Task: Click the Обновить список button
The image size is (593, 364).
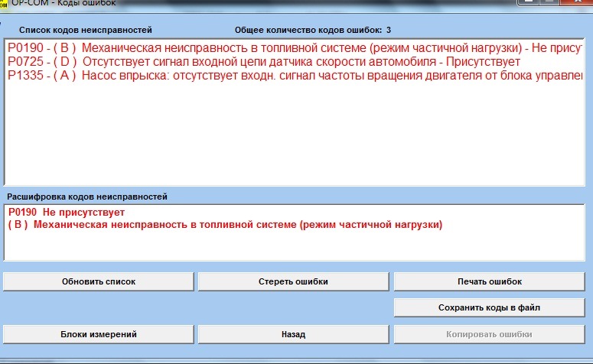Action: pyautogui.click(x=99, y=281)
